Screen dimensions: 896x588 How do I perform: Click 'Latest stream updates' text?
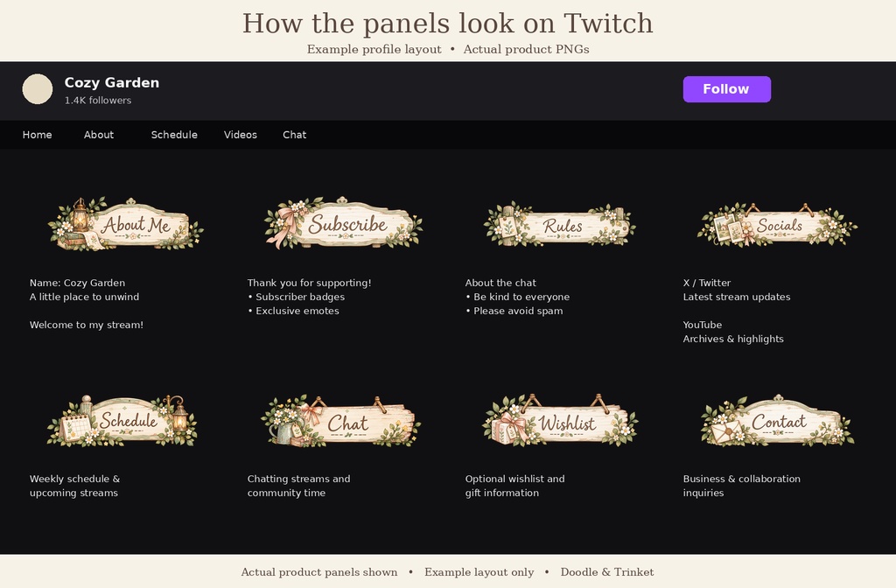(x=737, y=297)
